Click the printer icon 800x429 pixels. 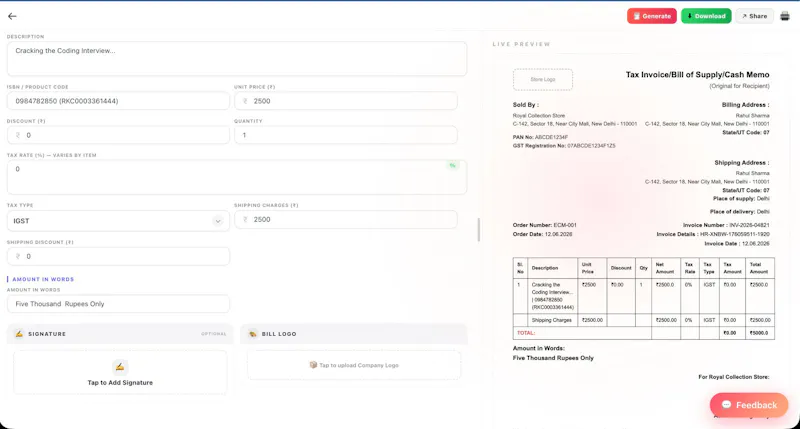click(785, 16)
